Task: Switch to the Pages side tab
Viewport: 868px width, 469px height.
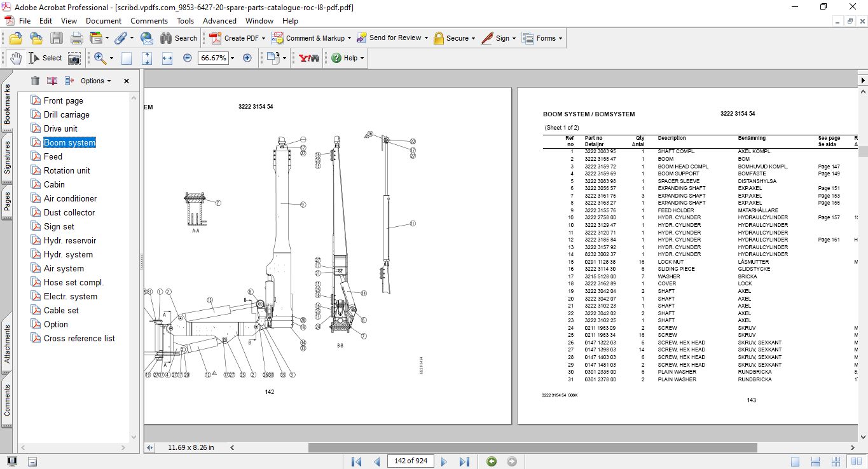Action: coord(7,201)
